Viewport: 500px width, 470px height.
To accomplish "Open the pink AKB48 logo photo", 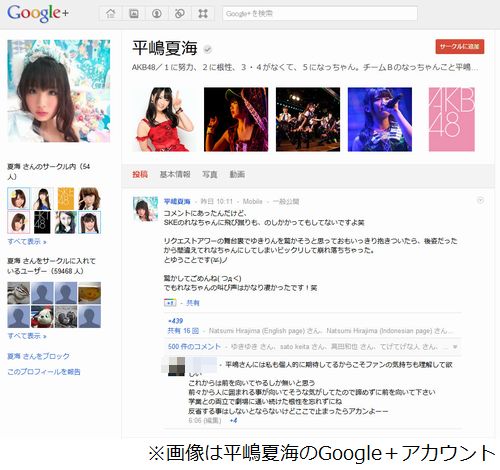I will click(x=452, y=119).
